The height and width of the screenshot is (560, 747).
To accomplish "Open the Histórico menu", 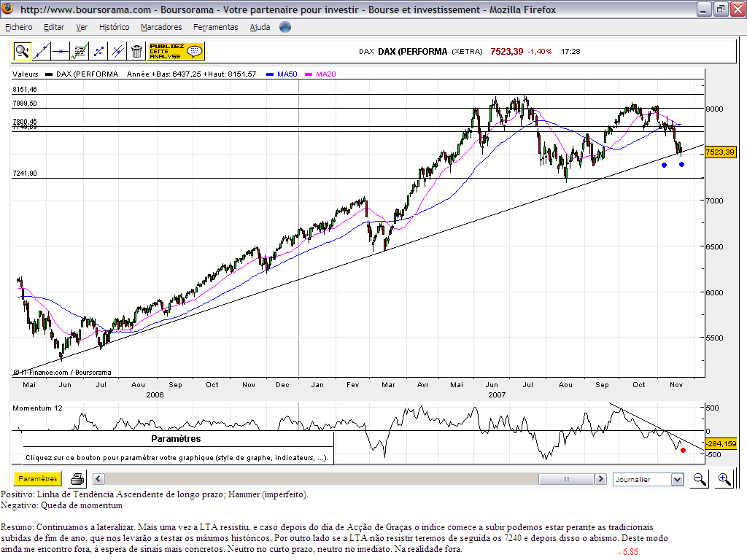I will (x=115, y=27).
